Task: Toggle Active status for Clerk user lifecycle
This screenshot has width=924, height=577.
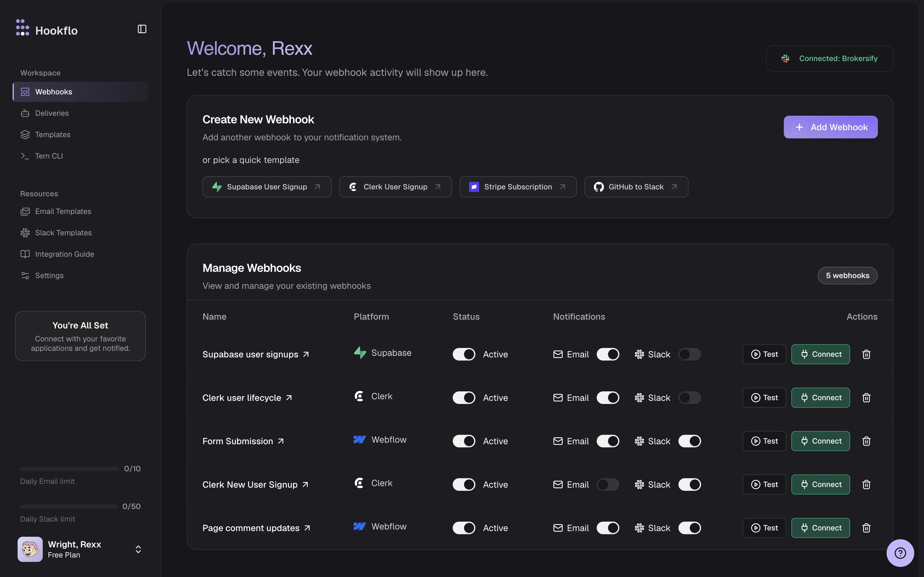Action: point(464,398)
